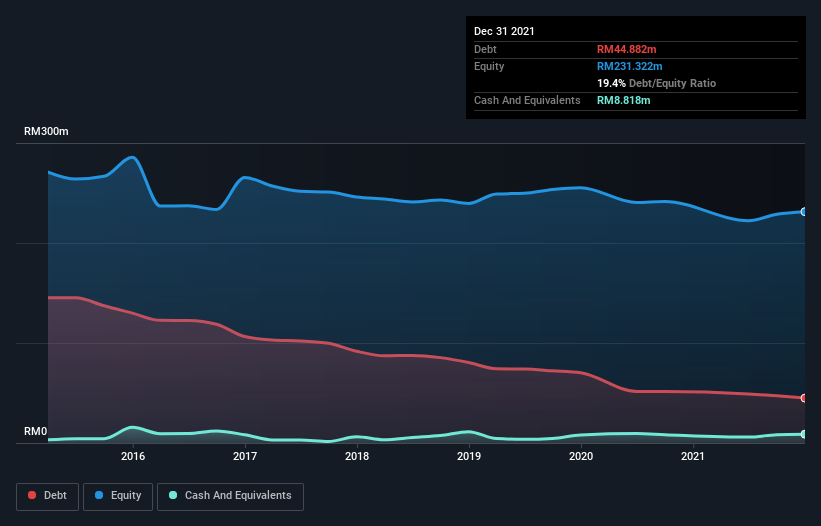Click the 19.4% Debt/Equity Ratio text
Image resolution: width=821 pixels, height=526 pixels.
pyautogui.click(x=657, y=83)
